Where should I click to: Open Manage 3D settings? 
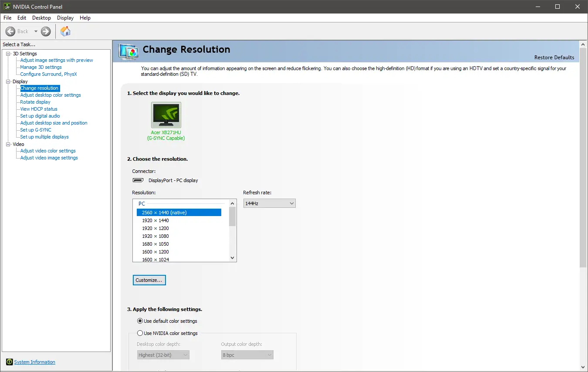click(41, 67)
